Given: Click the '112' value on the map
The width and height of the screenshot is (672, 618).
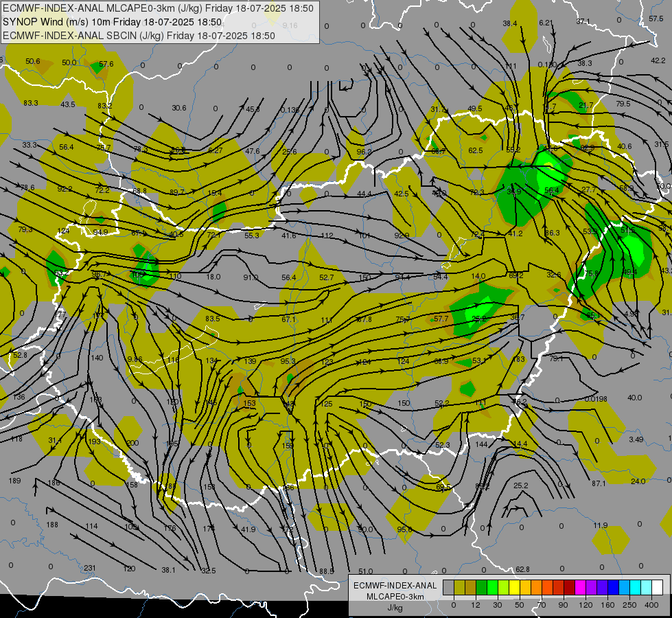Looking at the screenshot, I should [x=327, y=236].
